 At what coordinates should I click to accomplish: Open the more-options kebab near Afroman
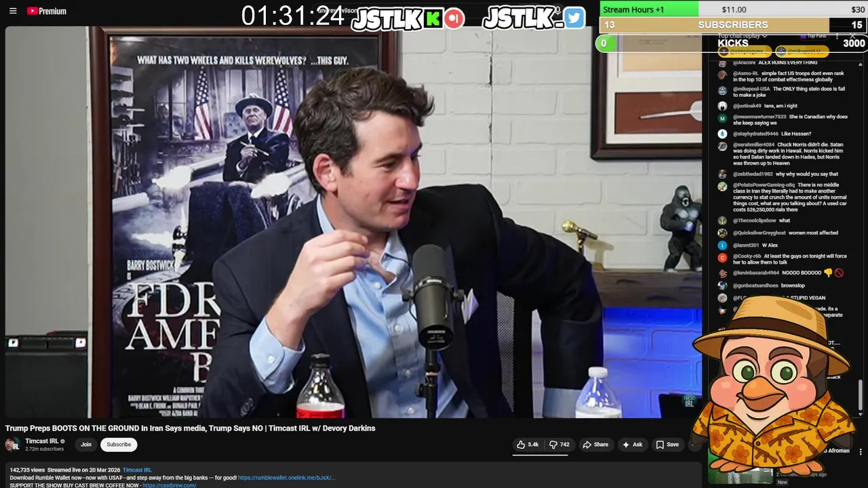861,451
